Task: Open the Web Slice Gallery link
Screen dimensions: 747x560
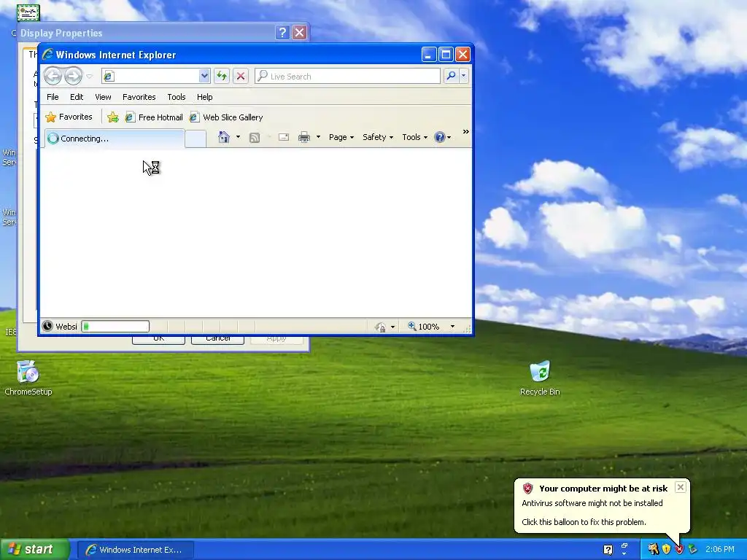Action: pos(226,117)
